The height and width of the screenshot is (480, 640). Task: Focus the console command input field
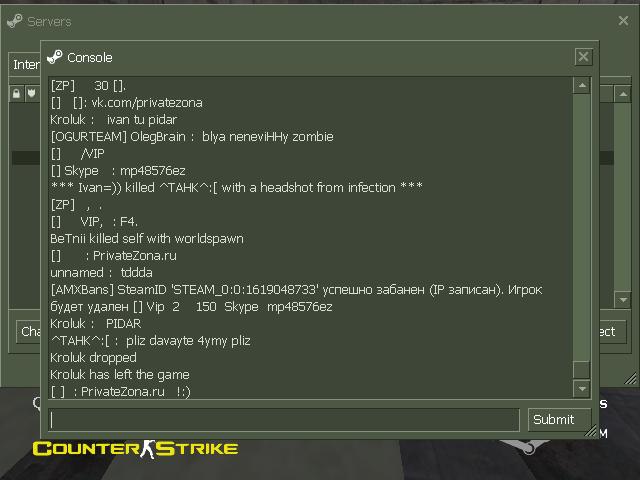[284, 420]
